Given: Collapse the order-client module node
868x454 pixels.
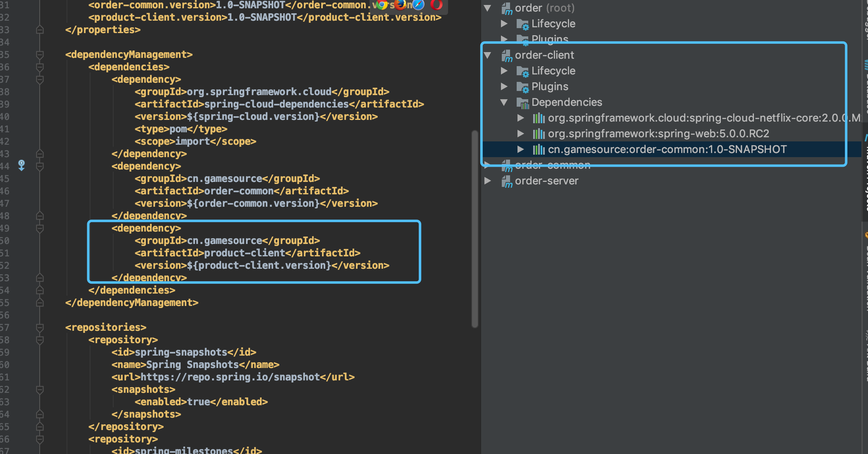Looking at the screenshot, I should coord(488,55).
